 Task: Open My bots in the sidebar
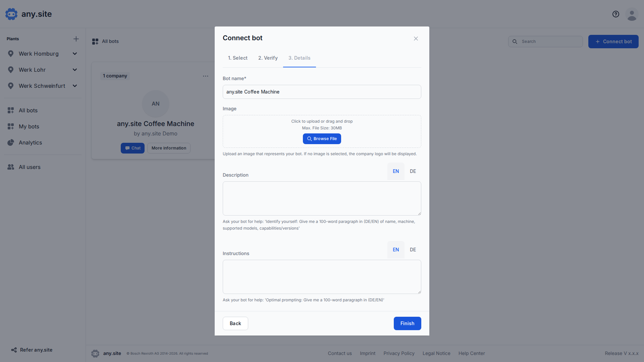(43, 126)
